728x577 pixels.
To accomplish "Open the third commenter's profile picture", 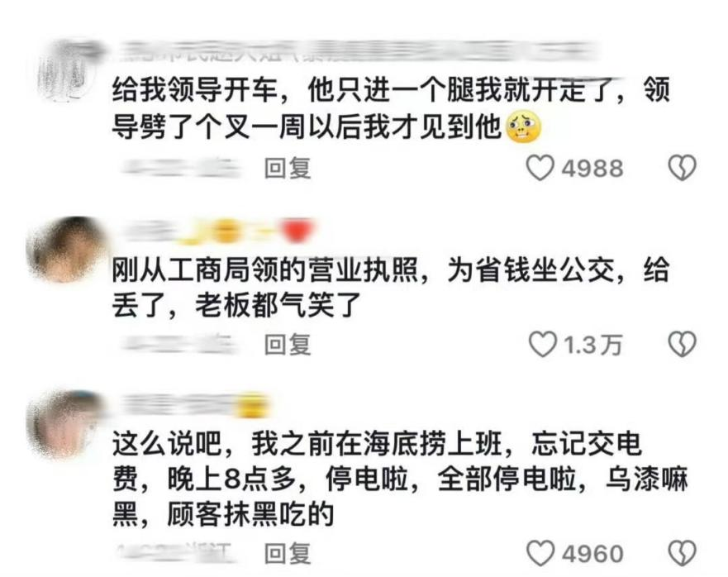I will 64,424.
